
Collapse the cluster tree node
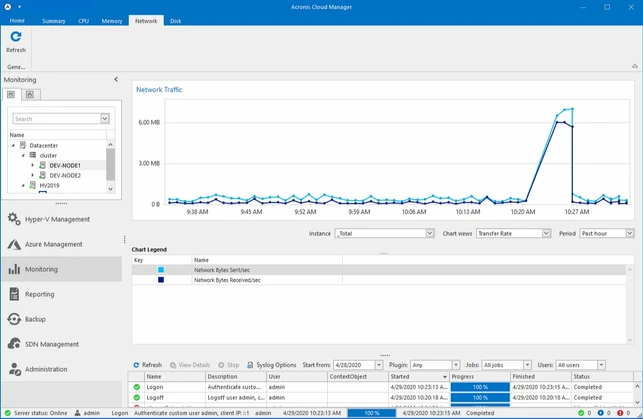tap(23, 155)
